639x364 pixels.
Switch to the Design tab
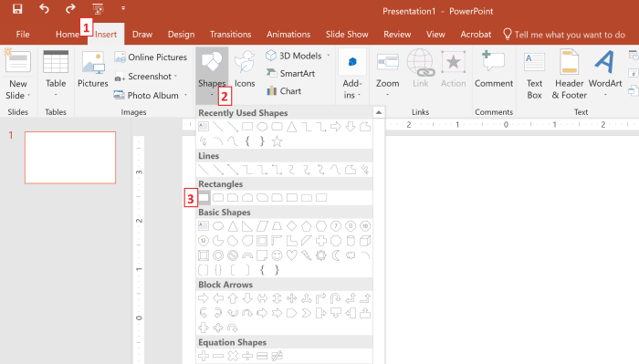click(181, 35)
